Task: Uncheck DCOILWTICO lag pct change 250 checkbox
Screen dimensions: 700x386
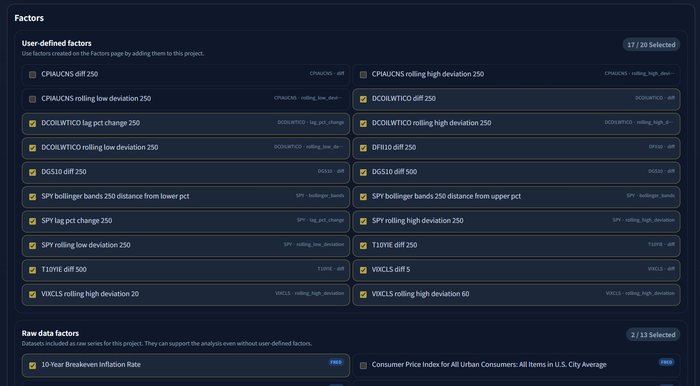Action: [33, 124]
